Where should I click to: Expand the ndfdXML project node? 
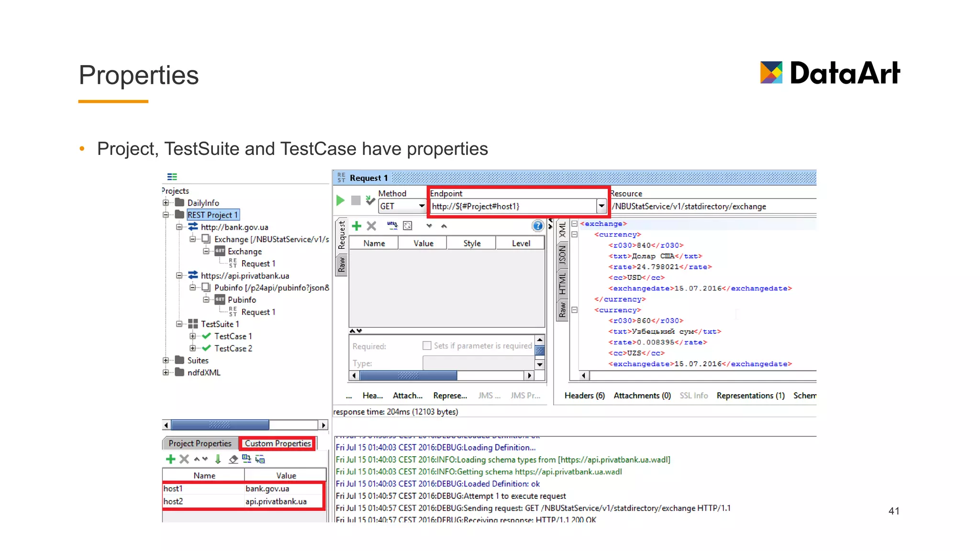coord(166,372)
